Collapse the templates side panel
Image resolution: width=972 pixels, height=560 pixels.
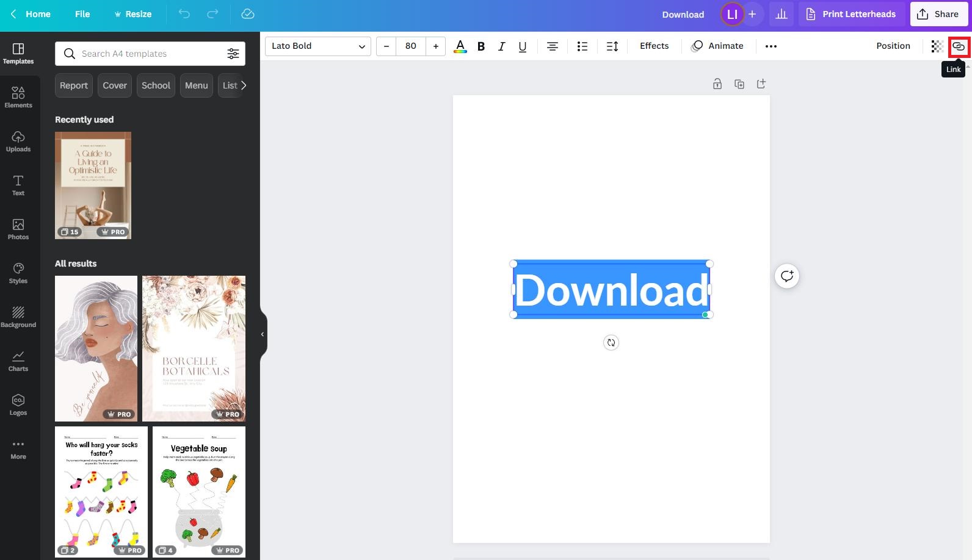click(263, 334)
